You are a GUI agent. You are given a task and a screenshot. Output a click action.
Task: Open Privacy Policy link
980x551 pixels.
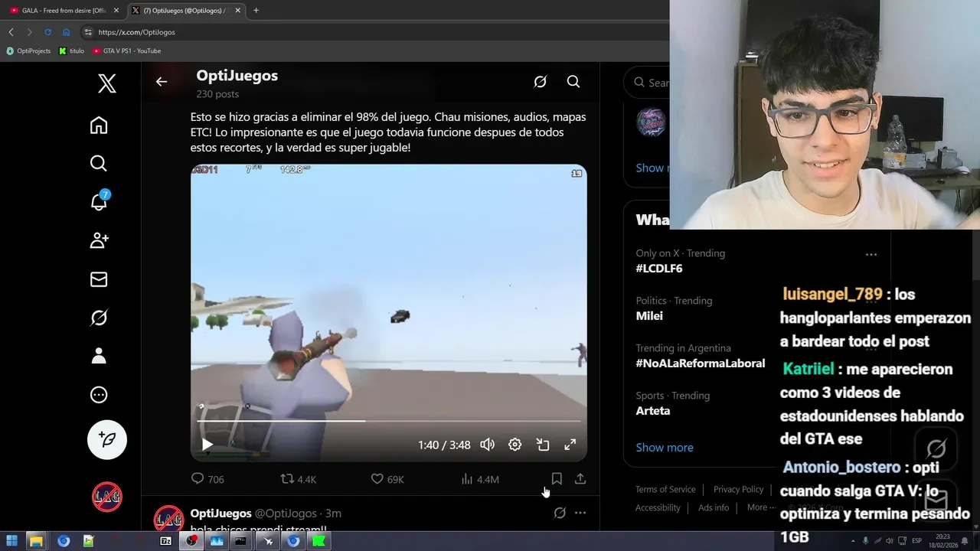[x=738, y=490]
